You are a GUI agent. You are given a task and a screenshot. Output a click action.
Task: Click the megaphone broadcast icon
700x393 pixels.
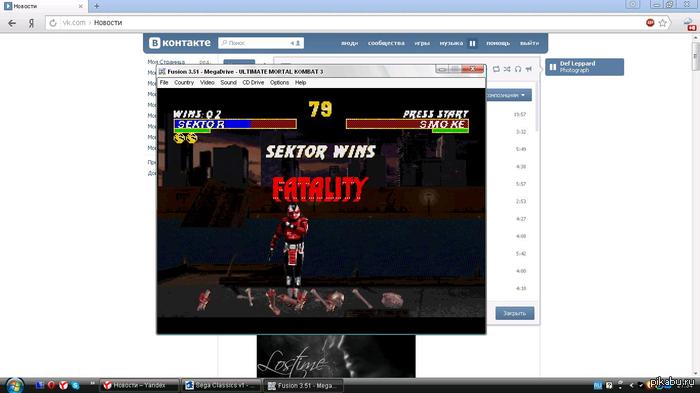(x=529, y=69)
